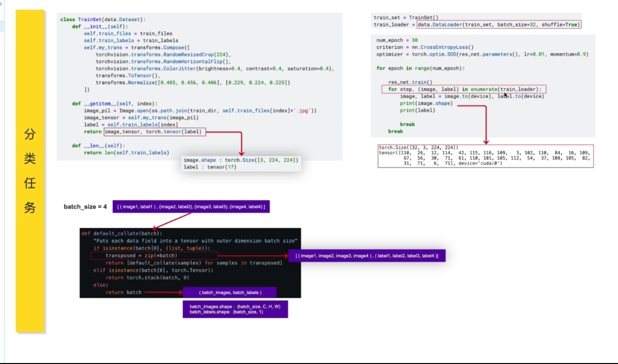Select 'criterion = nn.CrossEntropyLoss()' line
Screen dimensions: 618x364
(425, 47)
